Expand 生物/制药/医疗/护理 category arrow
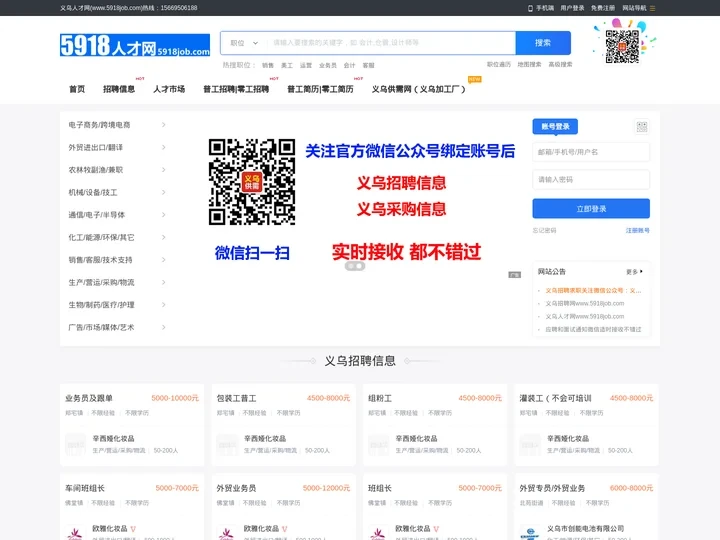Screen dimensions: 720x540 (163, 305)
